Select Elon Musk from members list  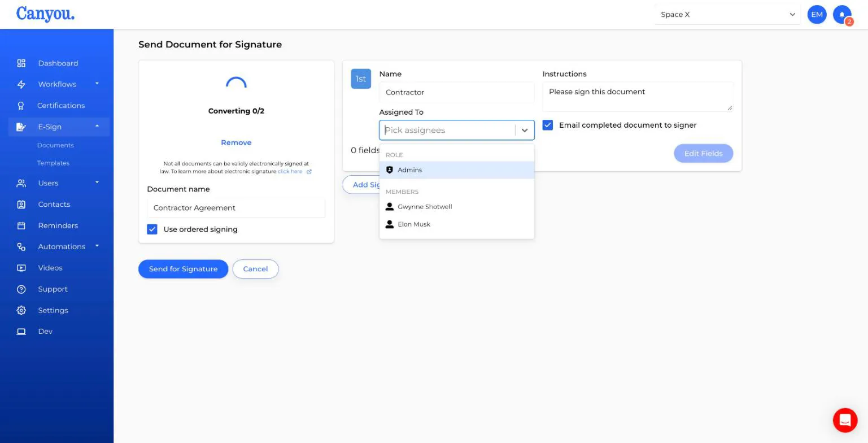pos(457,224)
